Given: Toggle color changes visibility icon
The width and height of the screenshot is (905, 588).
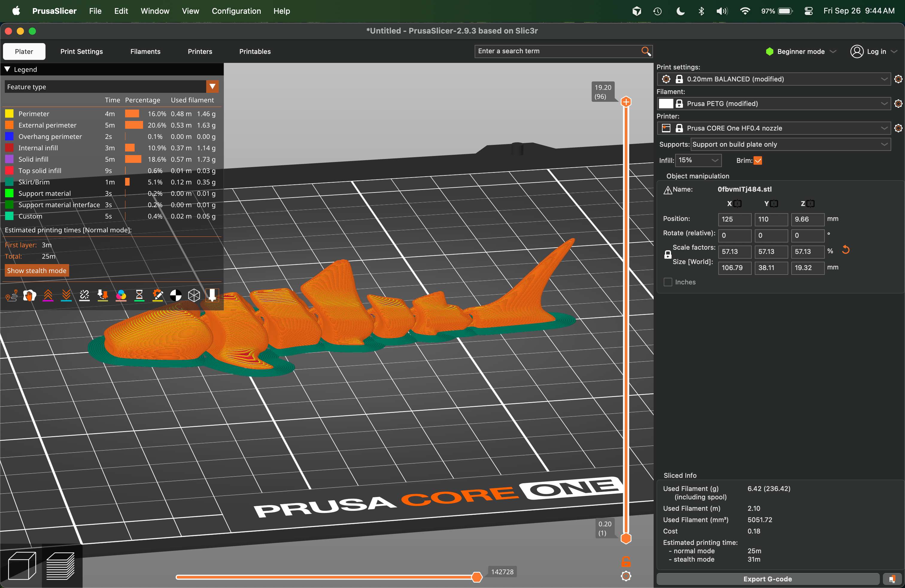Looking at the screenshot, I should [121, 295].
